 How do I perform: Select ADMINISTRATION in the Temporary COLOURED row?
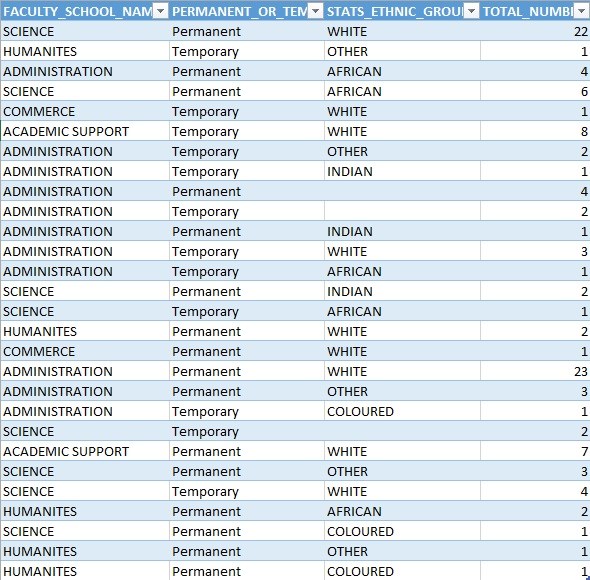[x=58, y=412]
